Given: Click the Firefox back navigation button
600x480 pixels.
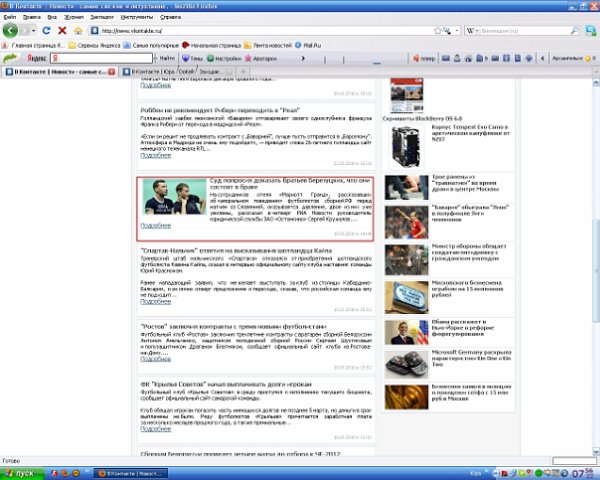Looking at the screenshot, I should 11,30.
